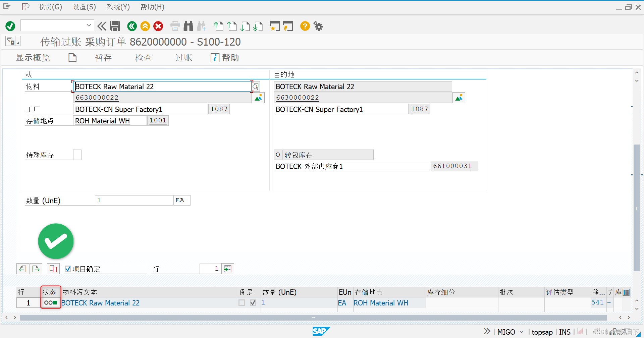644x338 pixels.
Task: Click the jump-to-line icon button
Action: pyautogui.click(x=228, y=269)
